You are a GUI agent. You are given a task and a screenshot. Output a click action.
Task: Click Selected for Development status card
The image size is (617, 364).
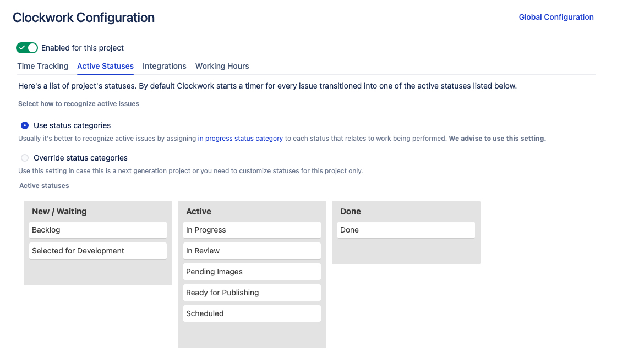pyautogui.click(x=98, y=251)
